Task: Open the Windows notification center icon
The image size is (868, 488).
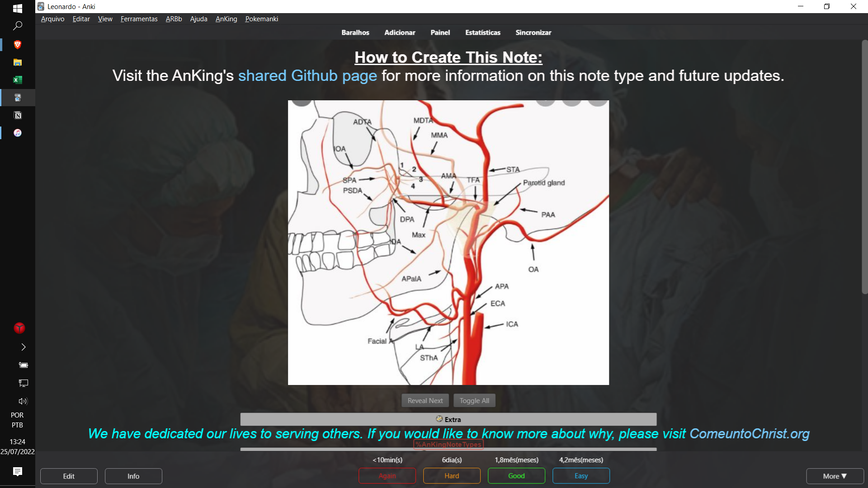Action: (18, 472)
